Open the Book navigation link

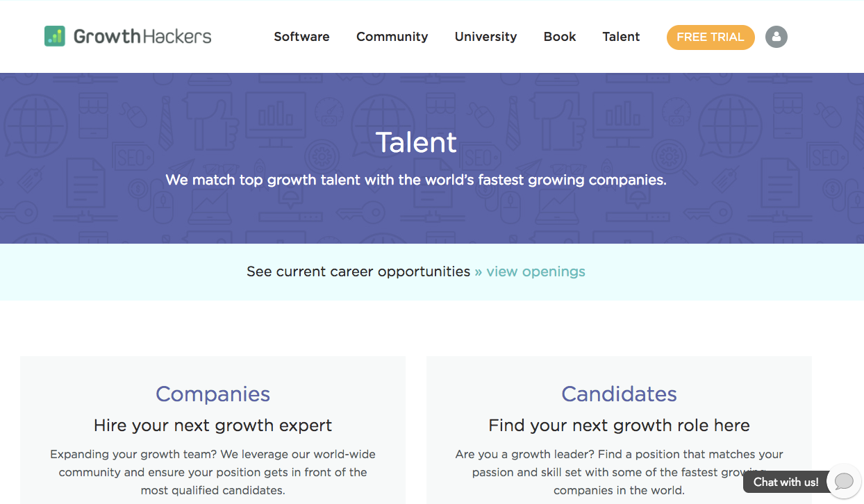click(560, 37)
